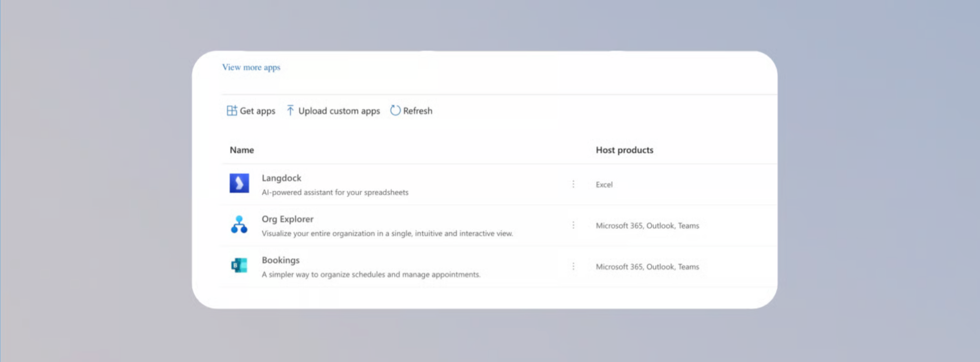Click the Upload custom apps label
Screen dimensions: 980x362
(339, 111)
